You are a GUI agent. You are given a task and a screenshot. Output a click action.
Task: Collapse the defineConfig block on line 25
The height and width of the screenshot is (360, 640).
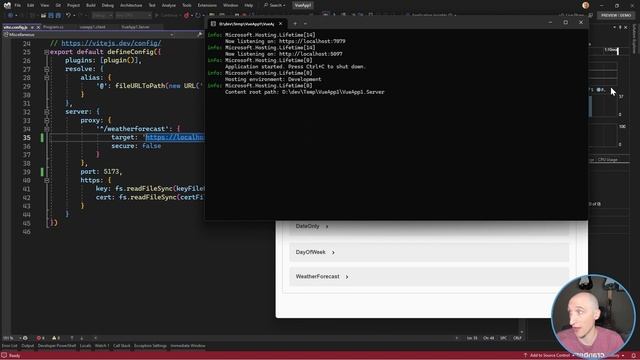(x=47, y=52)
